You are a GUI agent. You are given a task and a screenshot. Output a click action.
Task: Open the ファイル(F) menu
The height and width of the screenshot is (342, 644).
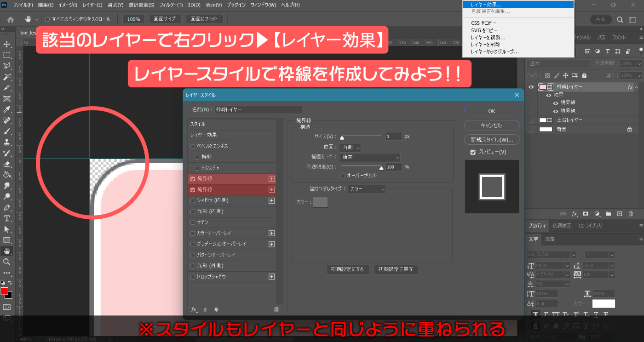point(23,5)
